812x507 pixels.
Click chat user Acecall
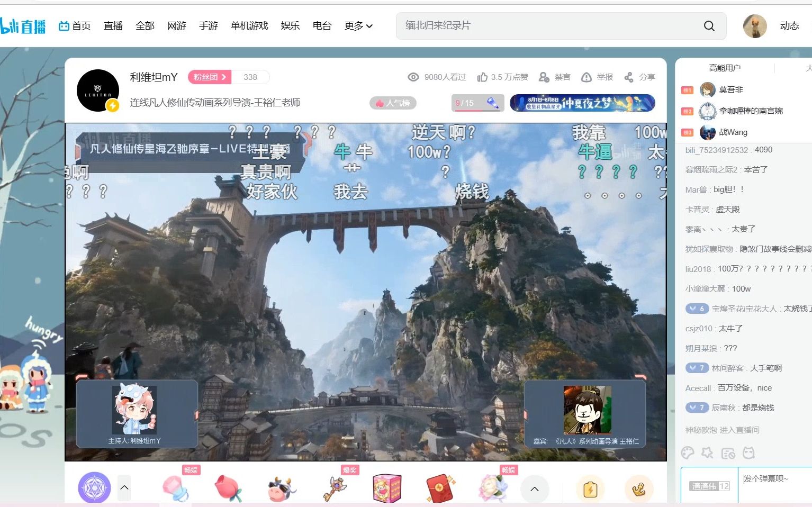[x=698, y=388]
